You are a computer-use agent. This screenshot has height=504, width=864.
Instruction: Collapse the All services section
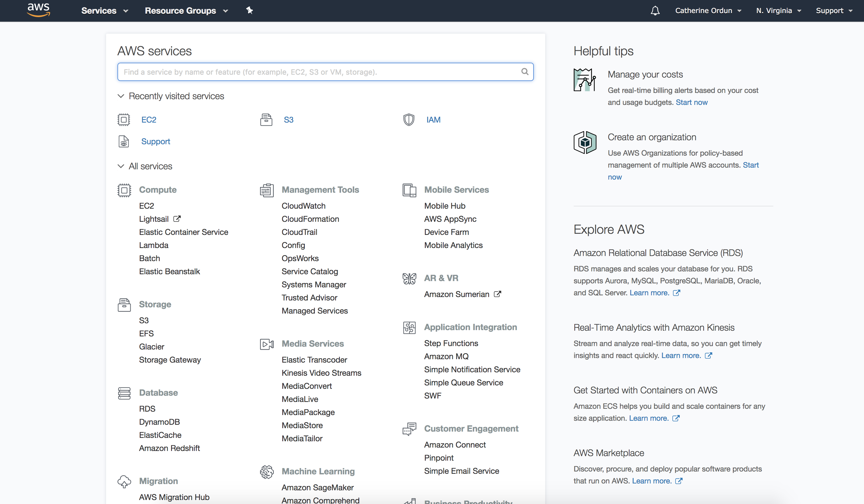tap(121, 166)
